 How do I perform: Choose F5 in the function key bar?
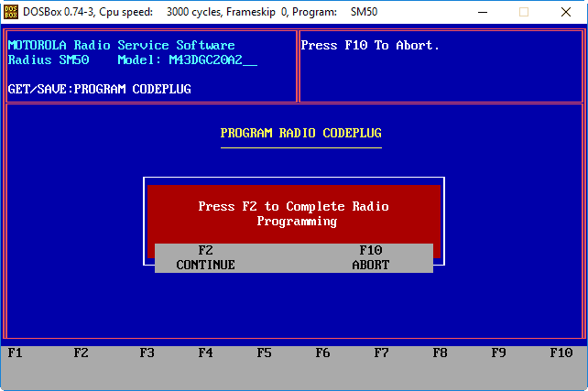click(264, 353)
